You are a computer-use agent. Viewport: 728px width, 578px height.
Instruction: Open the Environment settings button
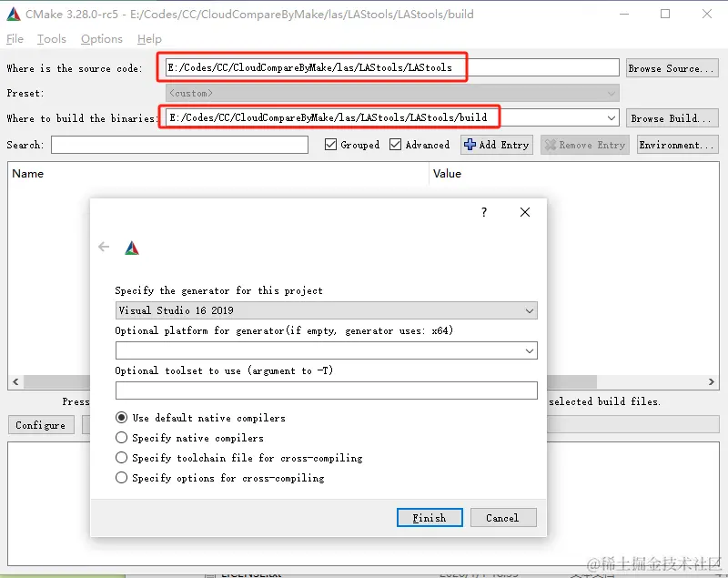tap(677, 145)
